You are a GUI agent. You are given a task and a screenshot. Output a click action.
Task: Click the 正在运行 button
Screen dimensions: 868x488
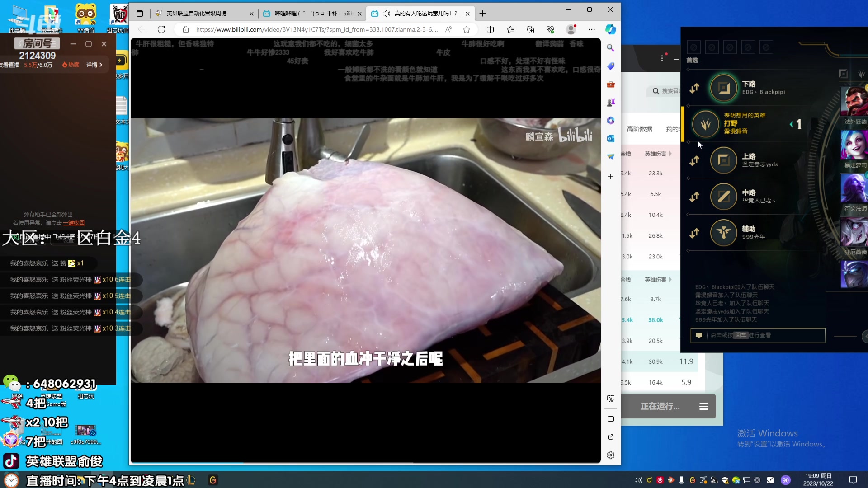point(660,406)
